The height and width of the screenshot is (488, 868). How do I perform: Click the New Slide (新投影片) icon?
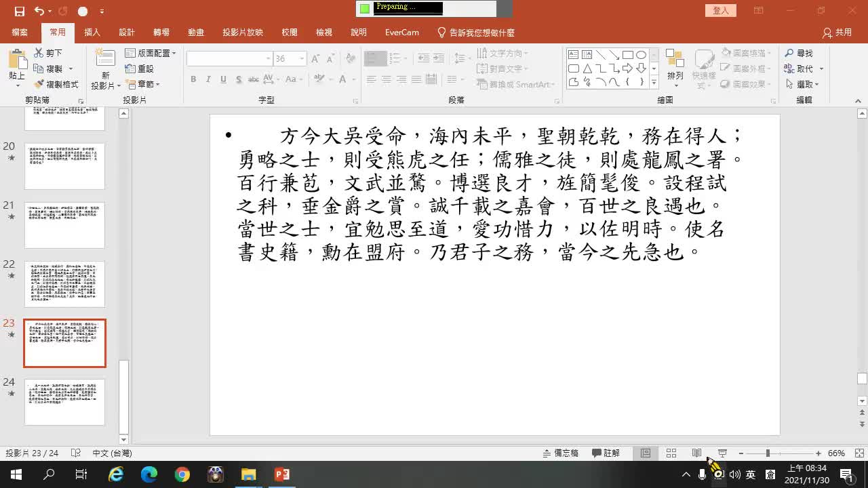click(x=105, y=58)
